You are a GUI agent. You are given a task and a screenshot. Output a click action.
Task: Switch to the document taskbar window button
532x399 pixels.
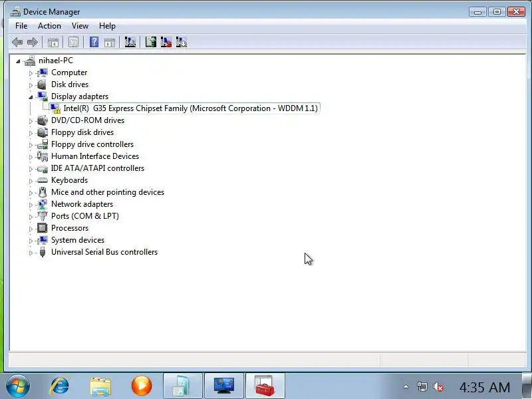click(182, 386)
